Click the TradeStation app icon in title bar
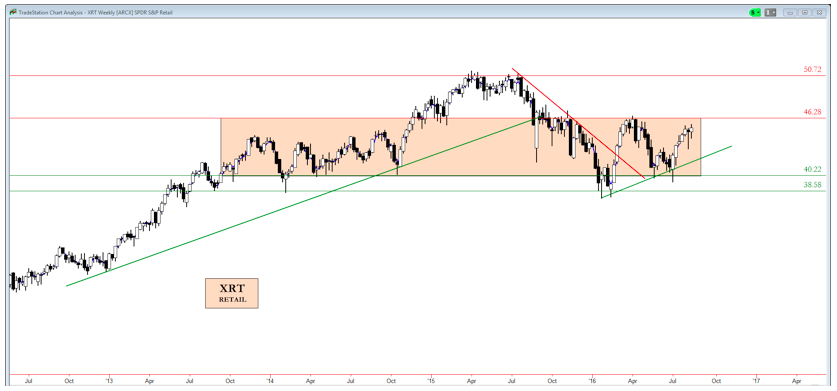Screen dimensions: 837x391 (12, 12)
